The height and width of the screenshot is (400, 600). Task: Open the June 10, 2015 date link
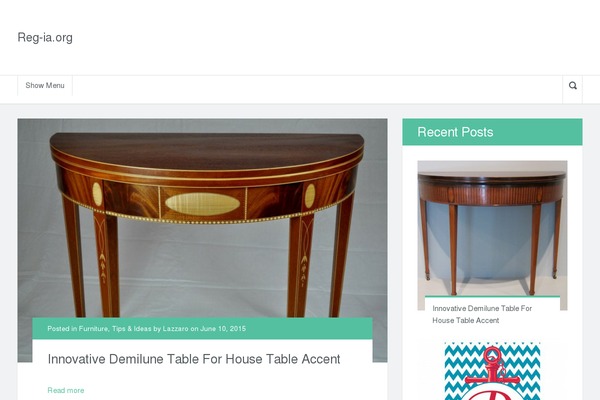223,328
